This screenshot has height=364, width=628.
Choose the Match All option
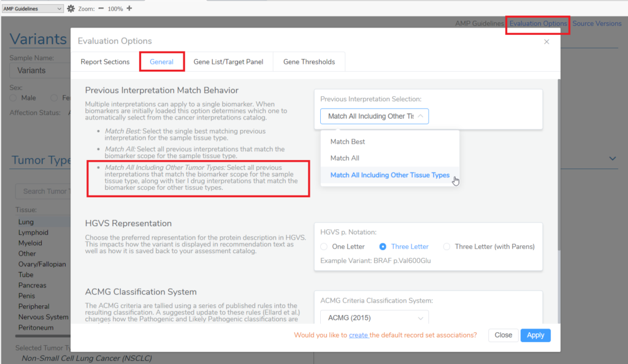tap(390, 158)
